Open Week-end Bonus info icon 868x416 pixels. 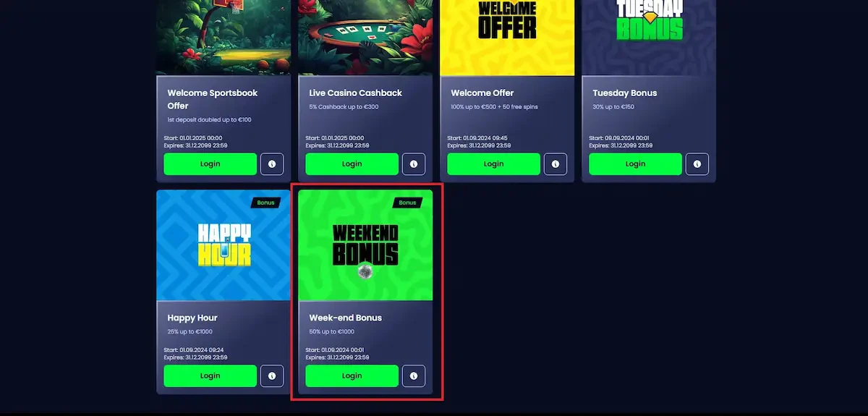pyautogui.click(x=414, y=376)
